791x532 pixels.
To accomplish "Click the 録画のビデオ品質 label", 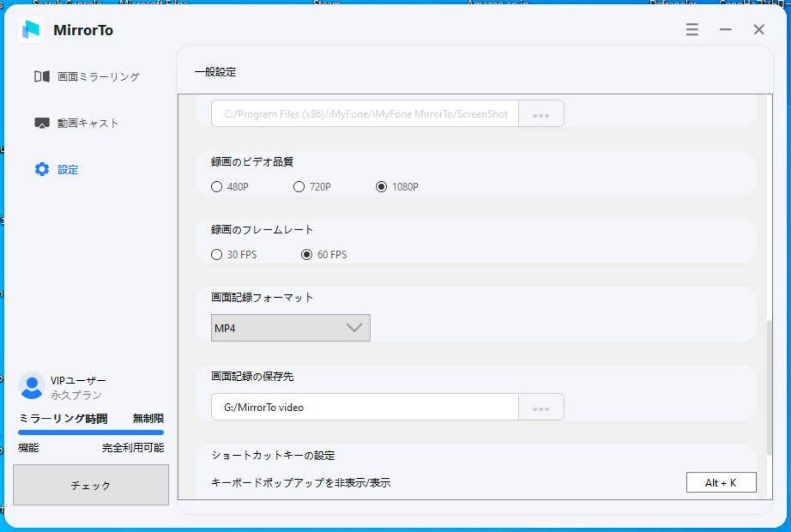I will point(252,162).
